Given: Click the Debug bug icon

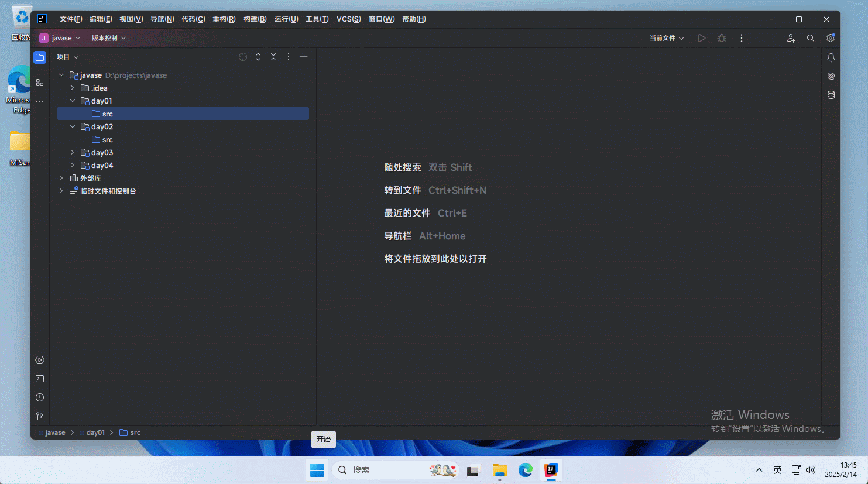Looking at the screenshot, I should click(722, 38).
